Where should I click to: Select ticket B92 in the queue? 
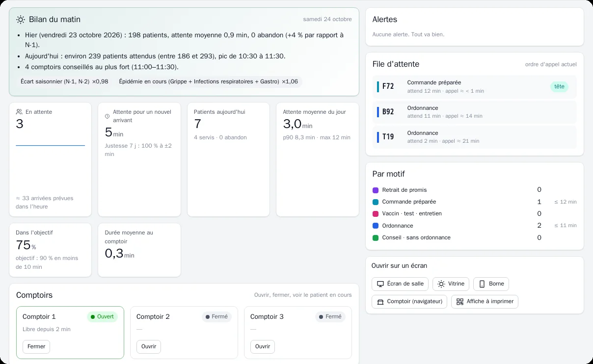coord(475,112)
